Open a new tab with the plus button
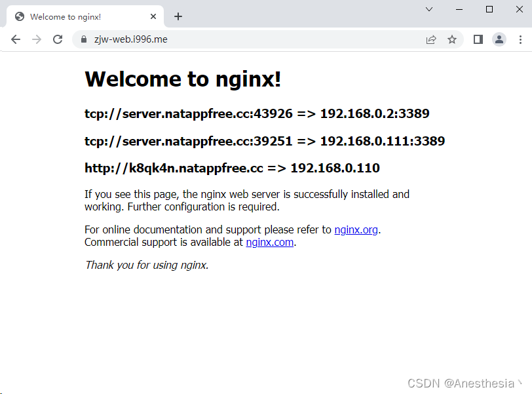 (x=178, y=16)
